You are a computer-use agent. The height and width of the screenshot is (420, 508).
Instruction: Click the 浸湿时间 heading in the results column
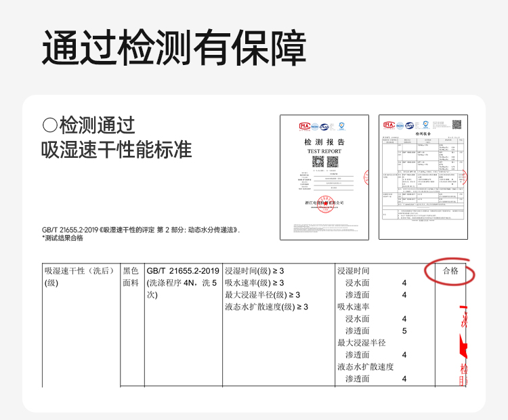tap(354, 271)
